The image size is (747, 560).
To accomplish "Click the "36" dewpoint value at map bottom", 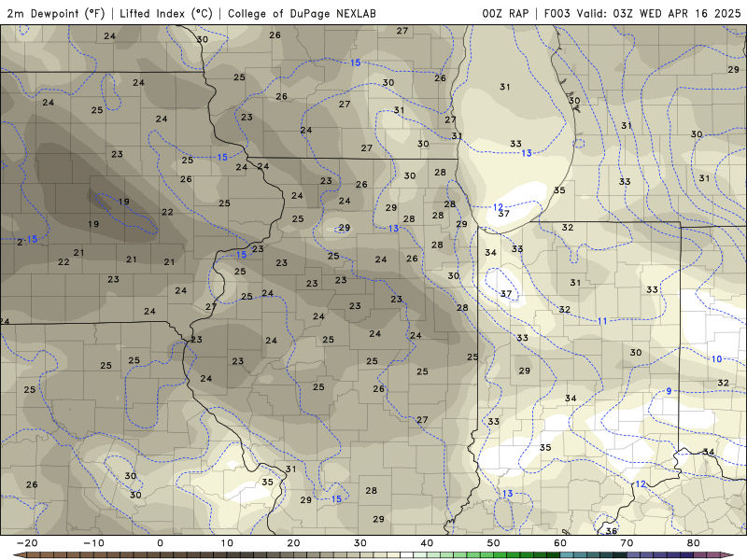I will click(x=612, y=530).
